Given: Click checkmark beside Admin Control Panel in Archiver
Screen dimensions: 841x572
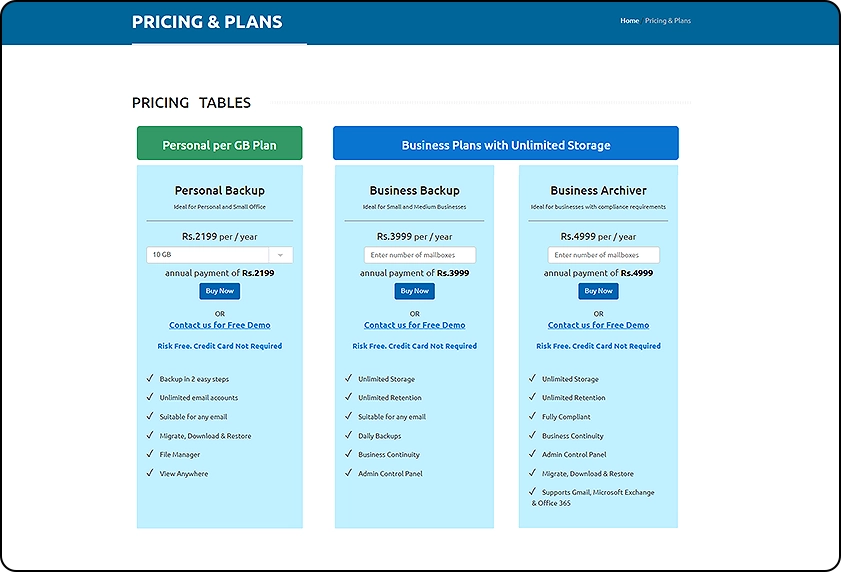Looking at the screenshot, I should point(532,454).
